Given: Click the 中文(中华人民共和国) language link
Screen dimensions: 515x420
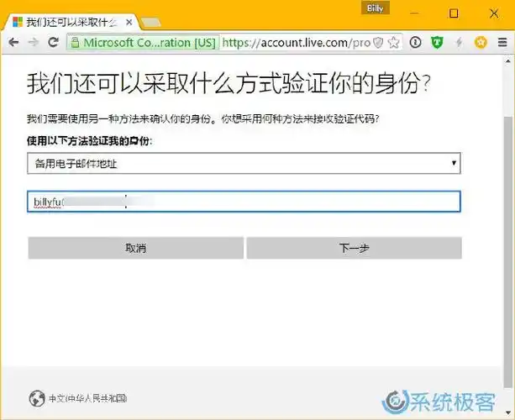Looking at the screenshot, I should click(x=87, y=398).
